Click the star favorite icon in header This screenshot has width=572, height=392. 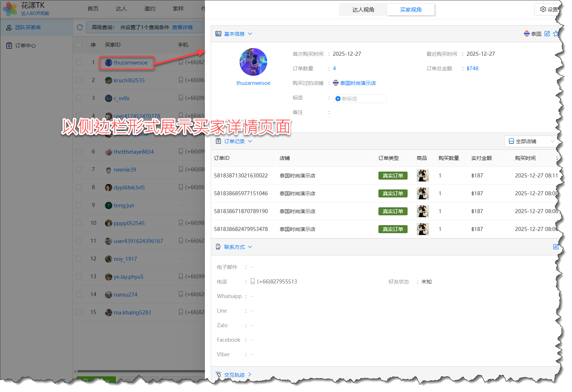[x=556, y=34]
